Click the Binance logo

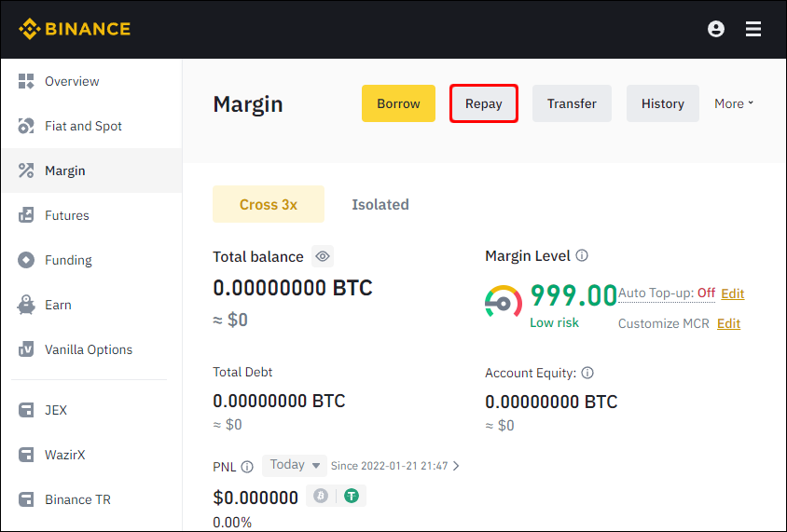click(75, 29)
